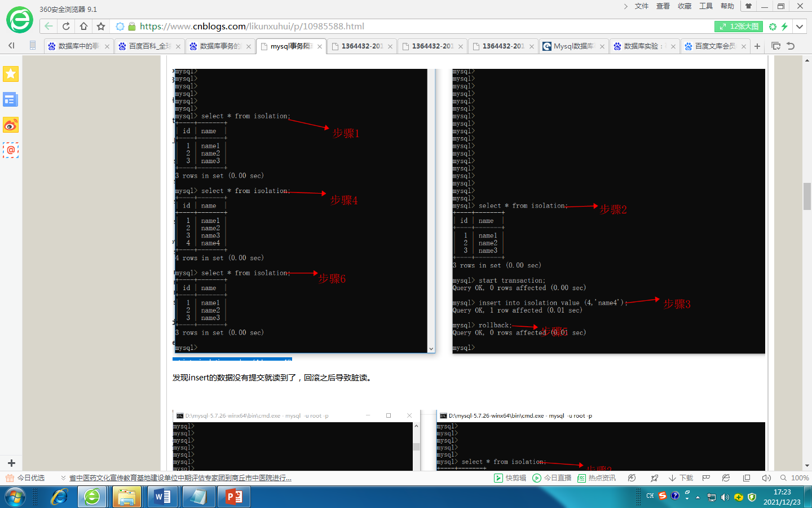Open the 工具 menu
Viewport: 812px width, 508px height.
[706, 6]
